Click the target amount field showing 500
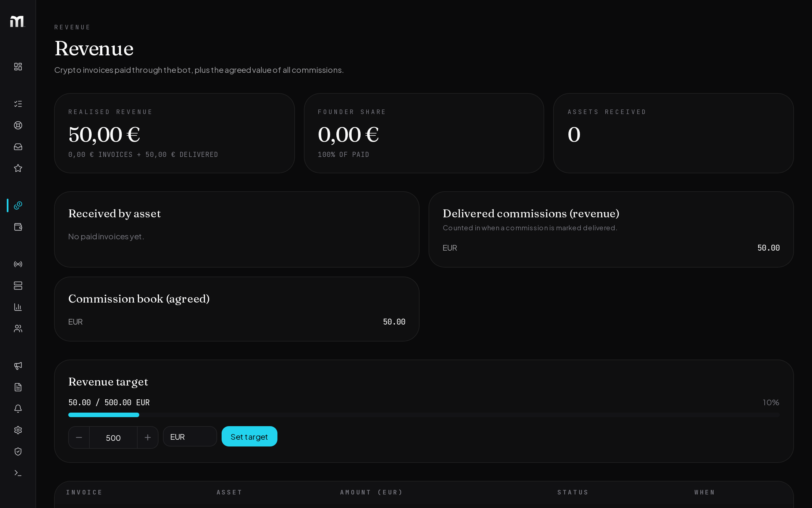 (113, 437)
